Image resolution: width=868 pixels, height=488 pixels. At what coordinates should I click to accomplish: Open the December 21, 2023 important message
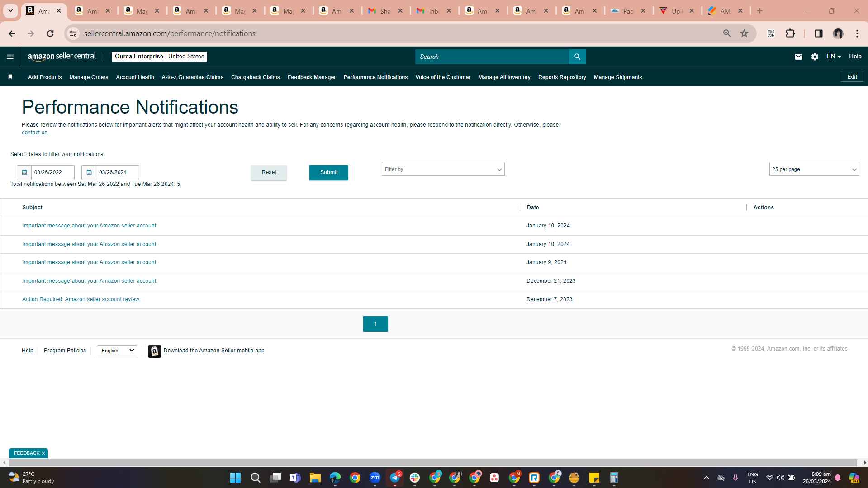[89, 281]
